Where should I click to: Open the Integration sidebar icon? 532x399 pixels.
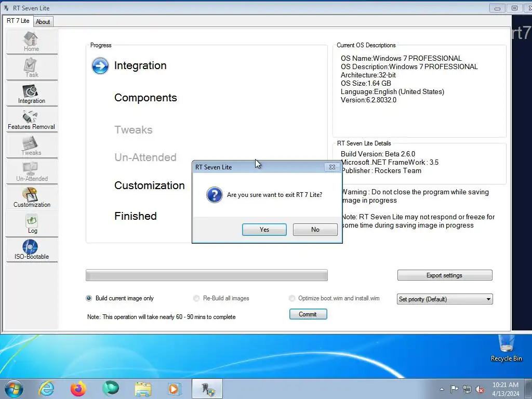[31, 94]
